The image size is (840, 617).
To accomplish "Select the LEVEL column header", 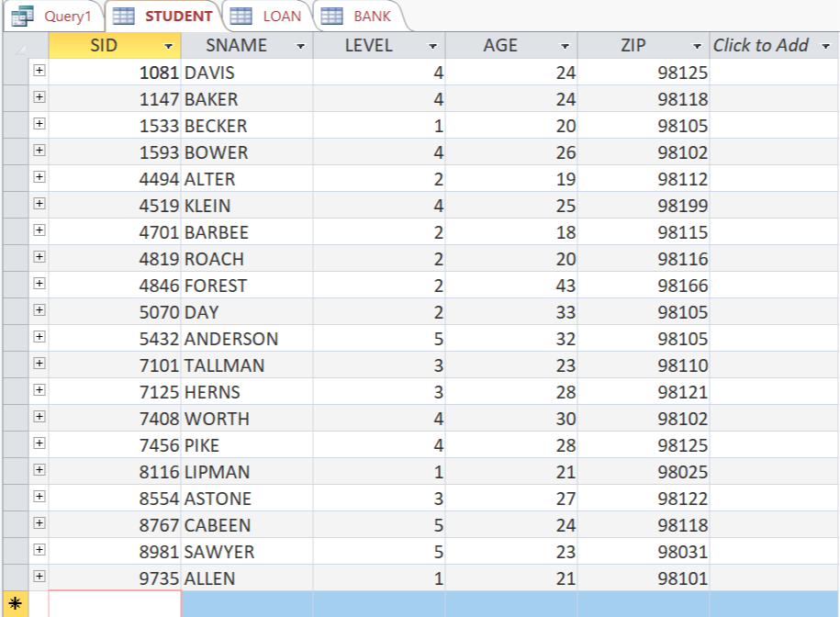I will (379, 45).
